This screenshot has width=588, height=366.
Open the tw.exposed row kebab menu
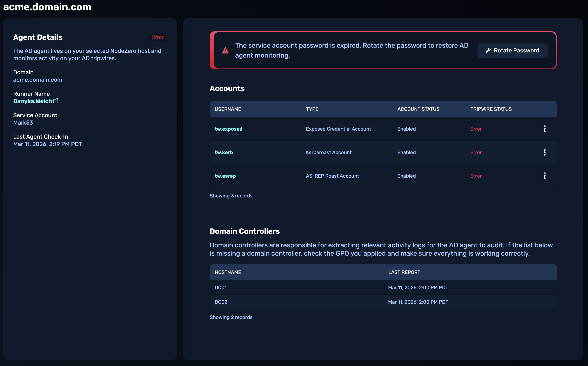pyautogui.click(x=544, y=129)
